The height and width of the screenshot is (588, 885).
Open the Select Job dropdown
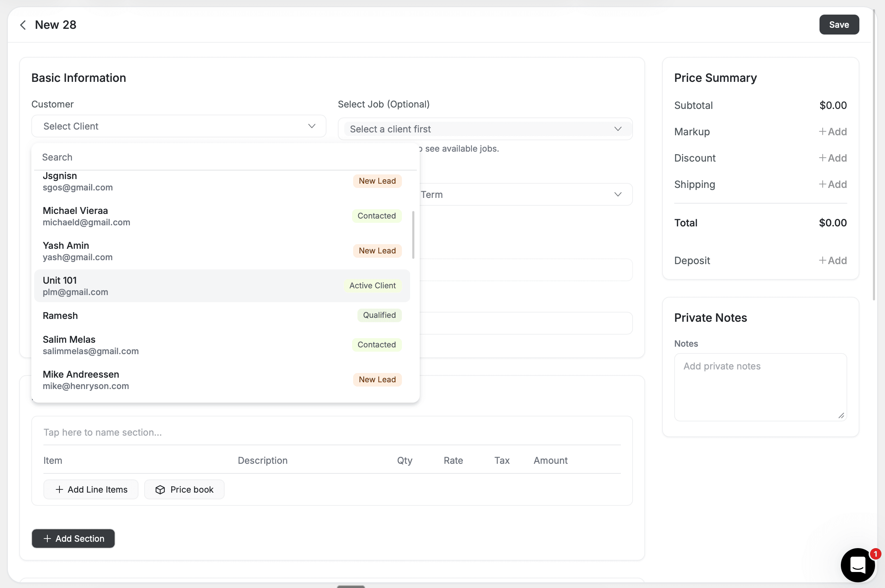tap(485, 128)
